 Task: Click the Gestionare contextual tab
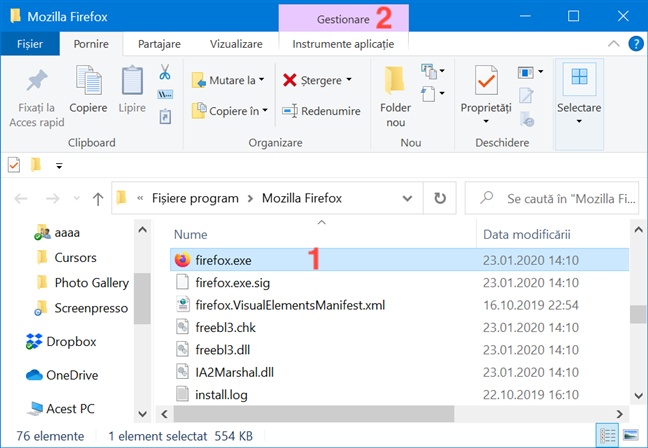343,19
